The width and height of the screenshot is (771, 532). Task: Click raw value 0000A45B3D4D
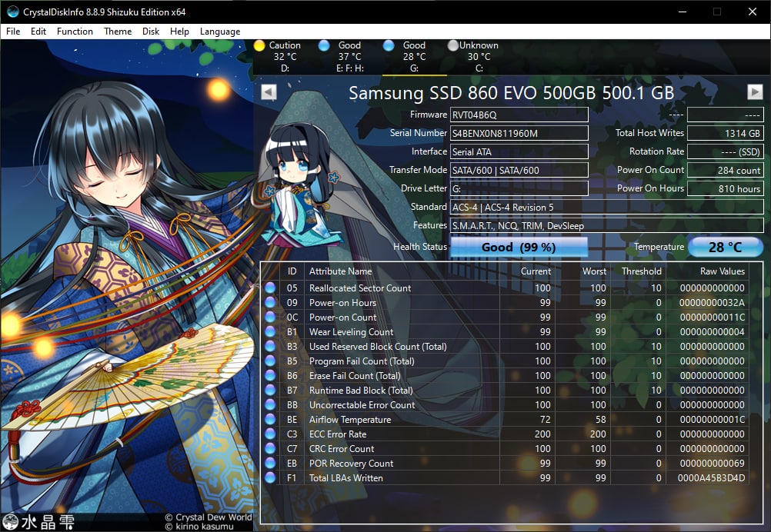coord(711,478)
